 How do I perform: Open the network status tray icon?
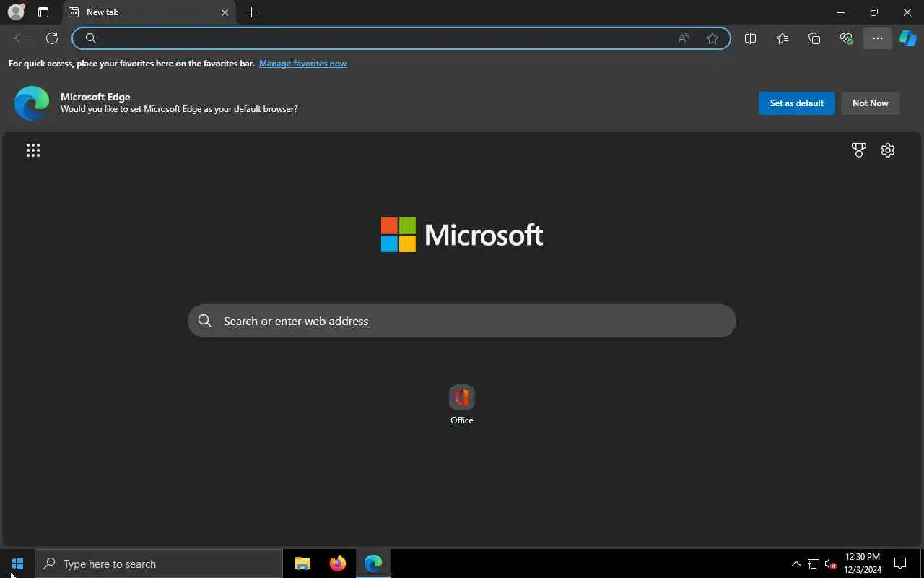(814, 564)
